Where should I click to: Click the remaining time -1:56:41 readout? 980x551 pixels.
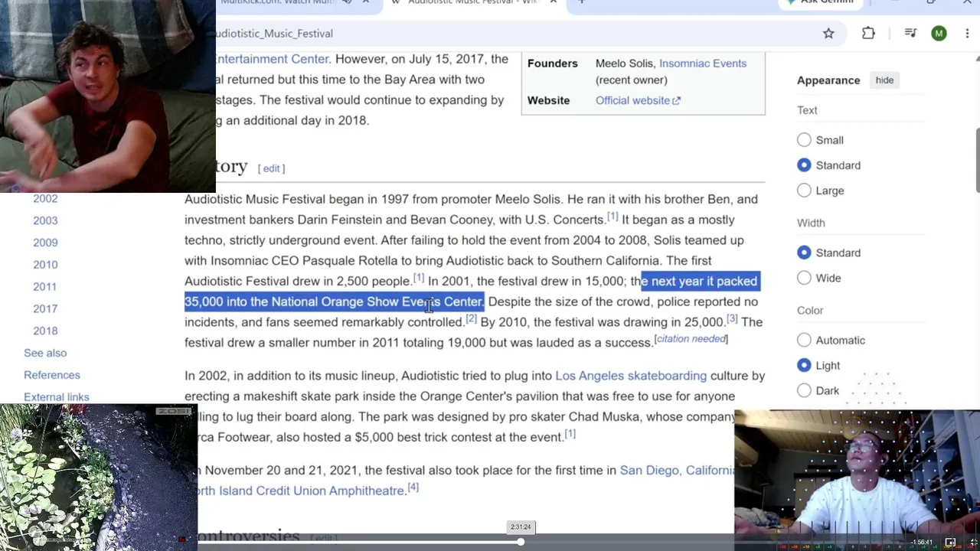click(x=923, y=543)
